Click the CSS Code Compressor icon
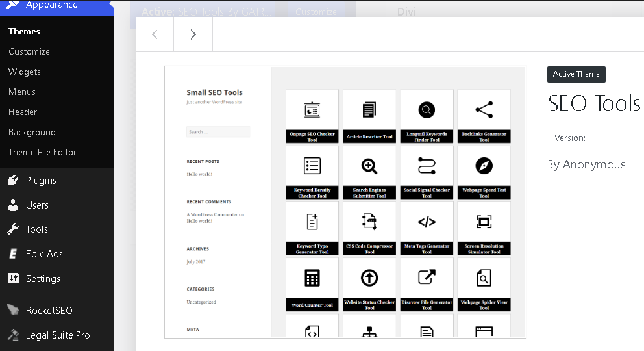 click(369, 222)
